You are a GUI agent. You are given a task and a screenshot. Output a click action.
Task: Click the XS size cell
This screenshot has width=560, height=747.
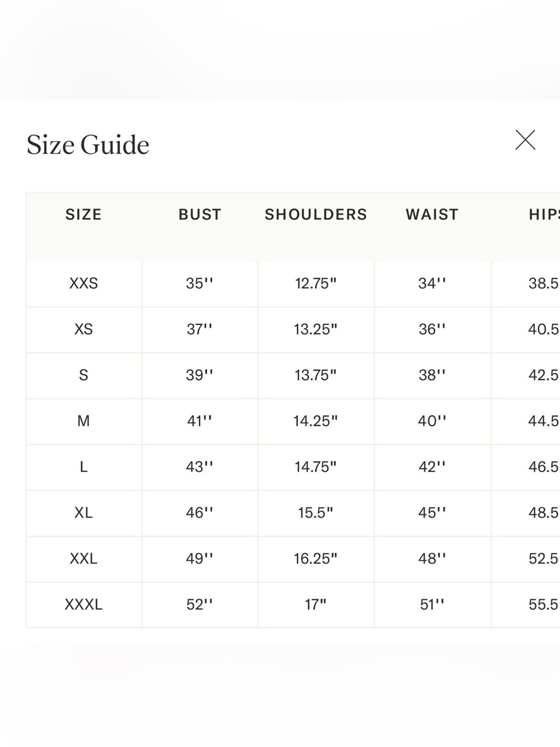pyautogui.click(x=83, y=330)
